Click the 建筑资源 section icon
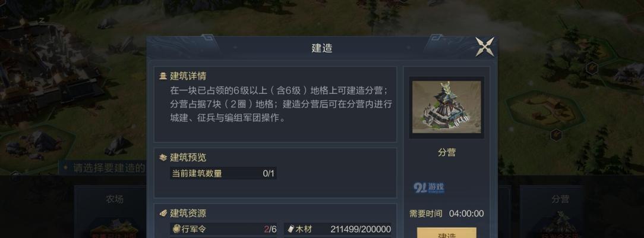This screenshot has width=644, height=238. click(163, 214)
